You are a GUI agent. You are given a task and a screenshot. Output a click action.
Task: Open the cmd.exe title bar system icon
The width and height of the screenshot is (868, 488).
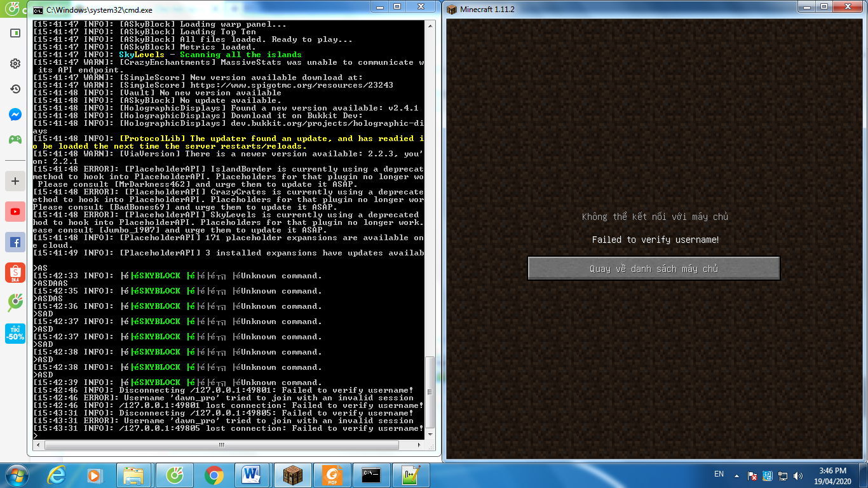(x=38, y=10)
